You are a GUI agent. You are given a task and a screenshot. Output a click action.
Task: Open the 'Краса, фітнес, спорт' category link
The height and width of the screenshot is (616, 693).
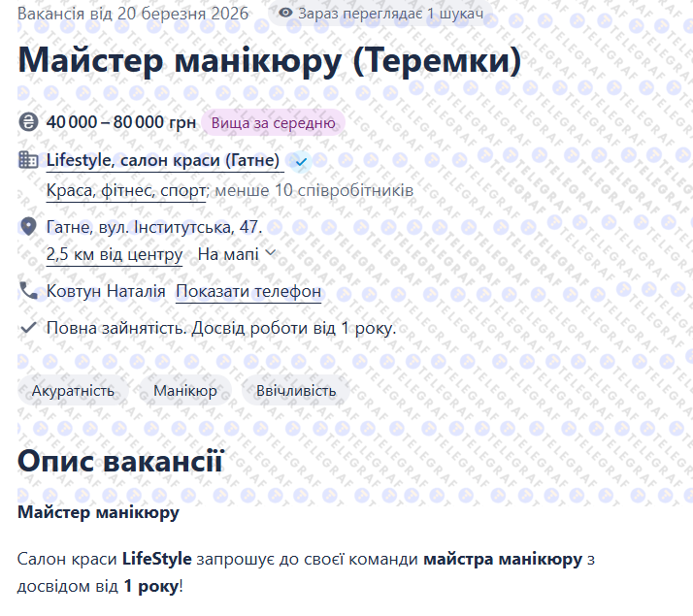tap(126, 190)
